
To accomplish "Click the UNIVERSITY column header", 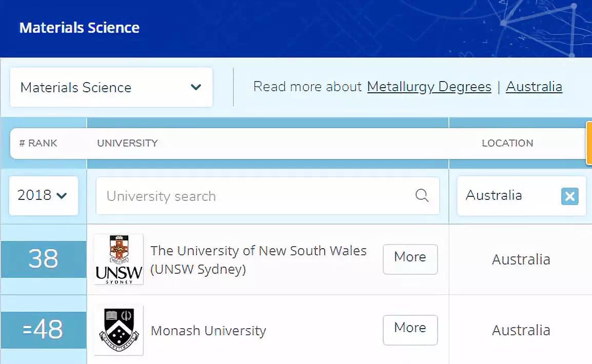I will [x=127, y=143].
